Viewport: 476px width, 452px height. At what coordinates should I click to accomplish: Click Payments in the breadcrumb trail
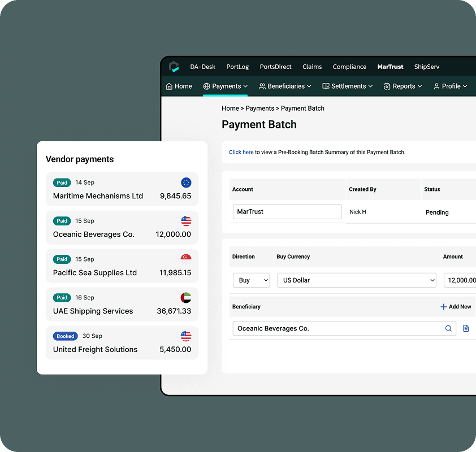pyautogui.click(x=259, y=108)
